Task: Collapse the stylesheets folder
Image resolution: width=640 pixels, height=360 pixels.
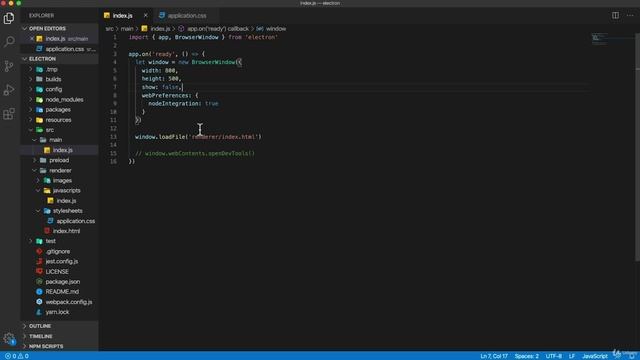Action: [60, 211]
